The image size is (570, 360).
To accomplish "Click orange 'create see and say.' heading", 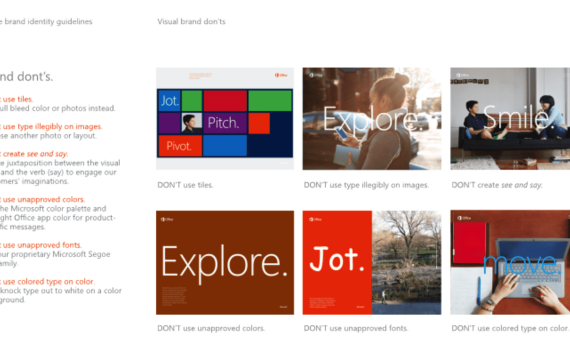I will [x=35, y=154].
